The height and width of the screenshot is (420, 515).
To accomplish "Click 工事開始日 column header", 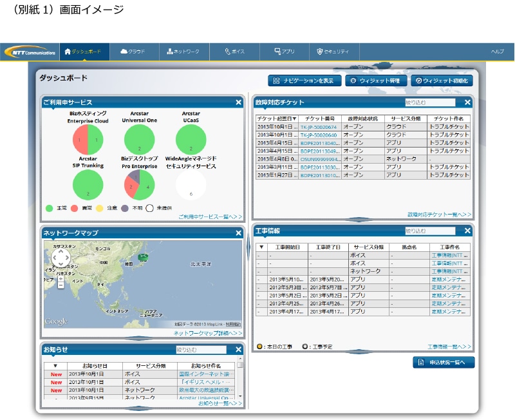I will tap(287, 247).
